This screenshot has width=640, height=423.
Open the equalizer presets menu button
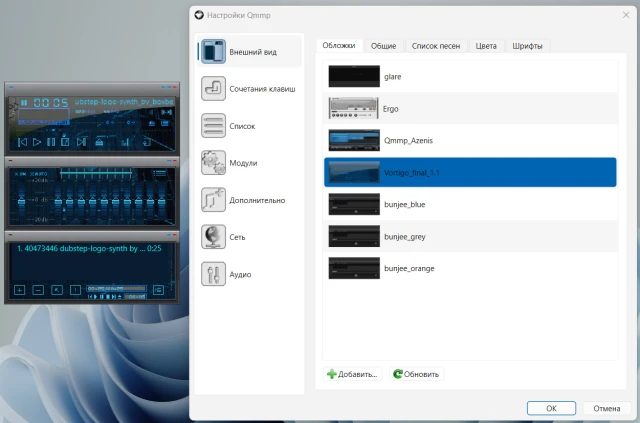click(x=160, y=174)
